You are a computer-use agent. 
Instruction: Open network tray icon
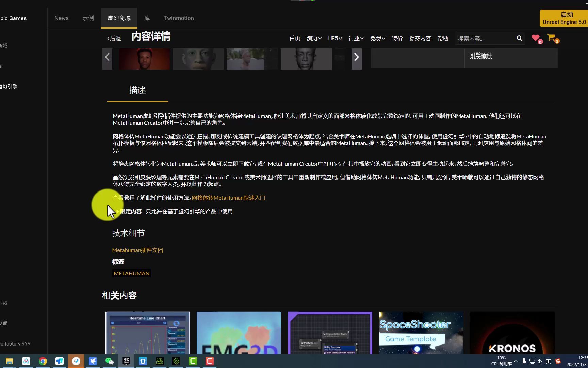click(x=532, y=361)
